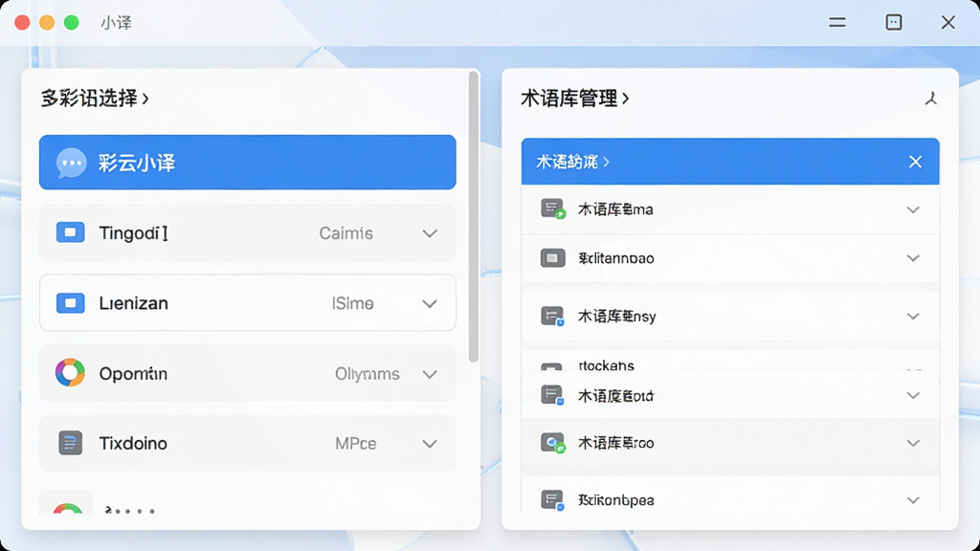This screenshot has height=551, width=980.
Task: Click the 术语 title in blue bar
Action: pos(572,162)
